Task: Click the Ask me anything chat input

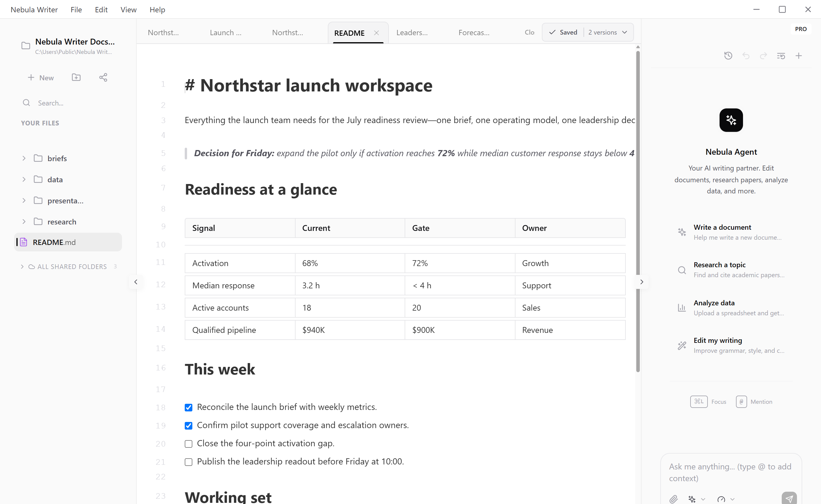Action: tap(730, 472)
